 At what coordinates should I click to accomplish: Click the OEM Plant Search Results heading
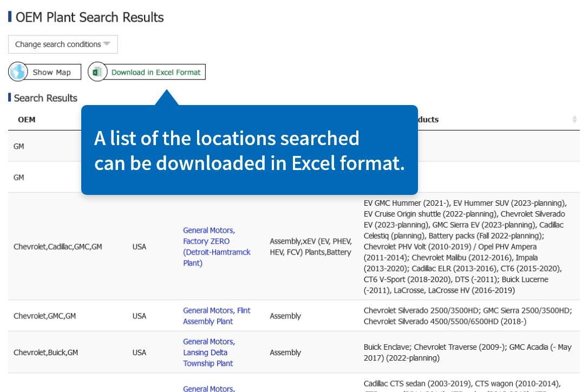coord(90,17)
